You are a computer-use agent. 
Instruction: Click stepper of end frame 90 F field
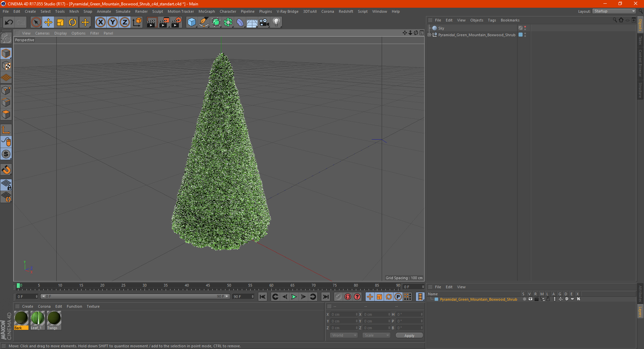coord(252,297)
